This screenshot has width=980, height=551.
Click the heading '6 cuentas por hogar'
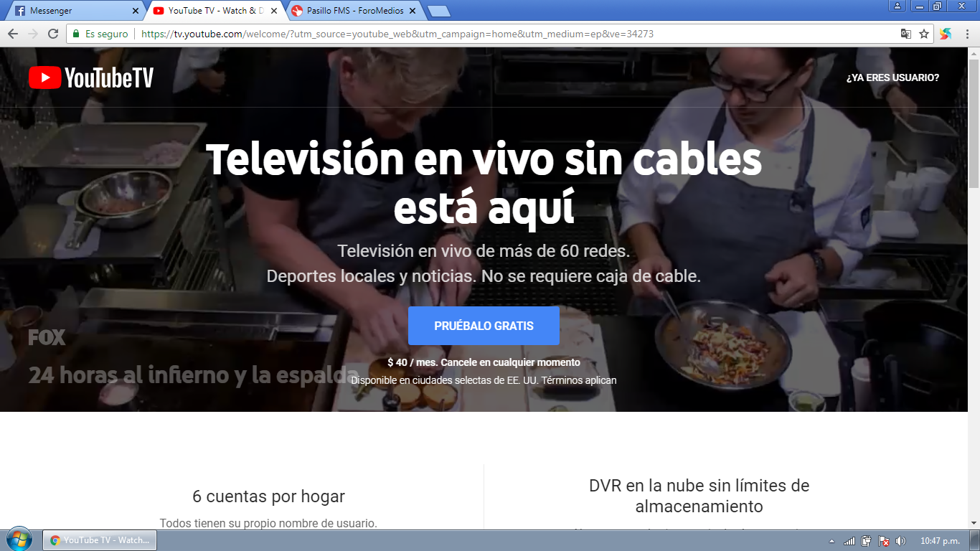268,496
